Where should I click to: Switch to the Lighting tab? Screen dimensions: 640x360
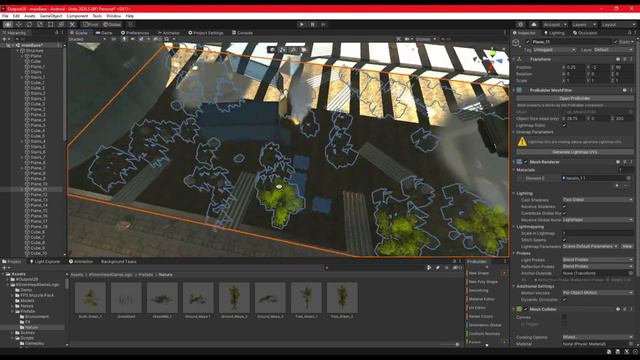tap(554, 33)
